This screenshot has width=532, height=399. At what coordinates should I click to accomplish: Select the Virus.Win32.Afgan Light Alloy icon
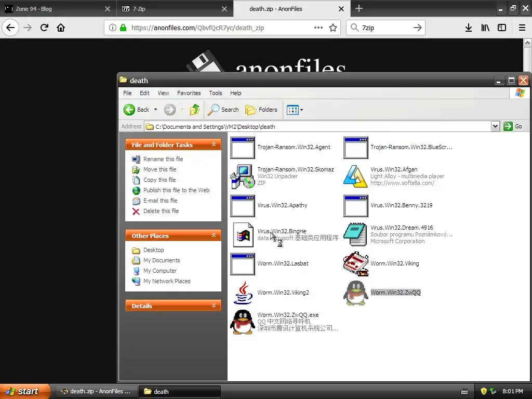(x=355, y=177)
